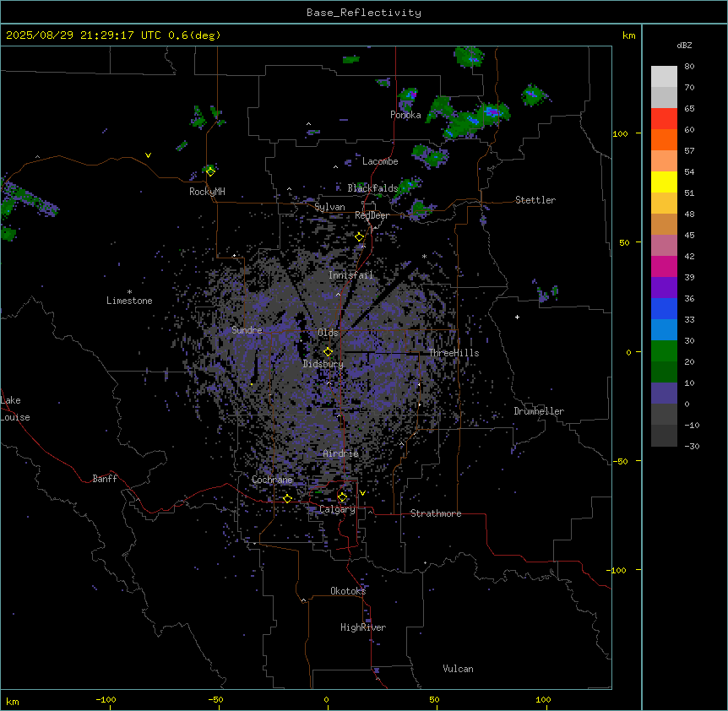Click the RedDeer city label
Viewport: 728px width, 711px height.
coord(372,215)
